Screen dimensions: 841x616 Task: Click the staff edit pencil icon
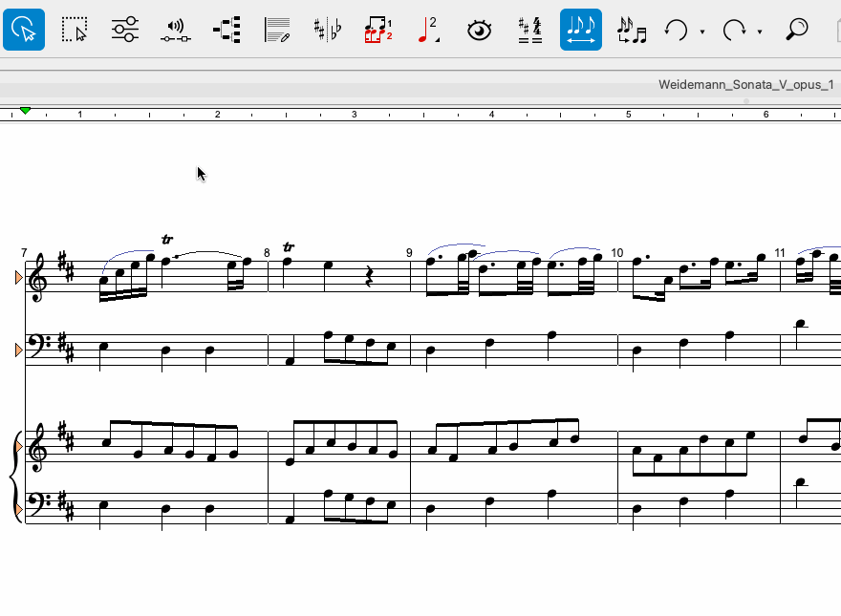pyautogui.click(x=277, y=30)
